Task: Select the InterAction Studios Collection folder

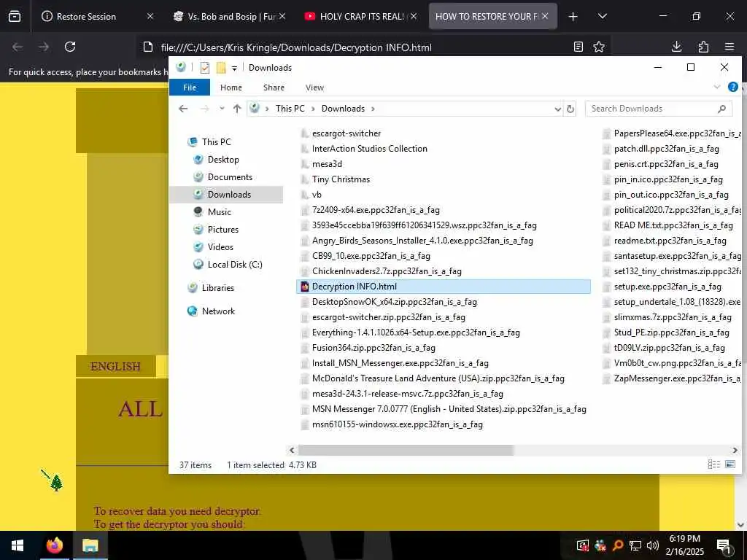Action: [370, 149]
